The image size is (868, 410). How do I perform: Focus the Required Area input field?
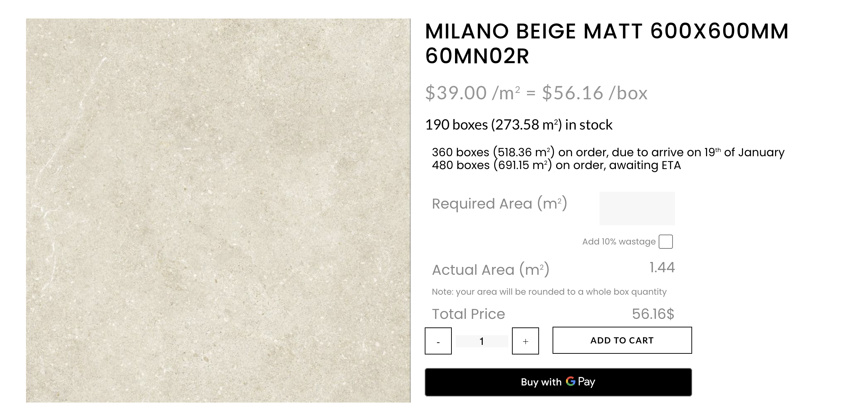pyautogui.click(x=637, y=209)
